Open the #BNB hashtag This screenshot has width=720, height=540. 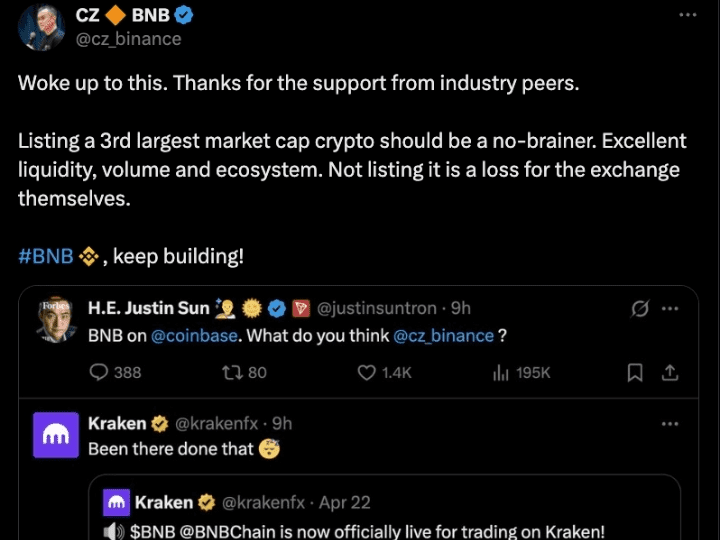(x=46, y=256)
